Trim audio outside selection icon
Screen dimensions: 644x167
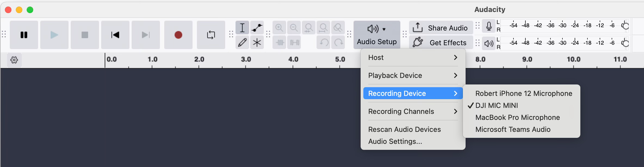coord(279,42)
